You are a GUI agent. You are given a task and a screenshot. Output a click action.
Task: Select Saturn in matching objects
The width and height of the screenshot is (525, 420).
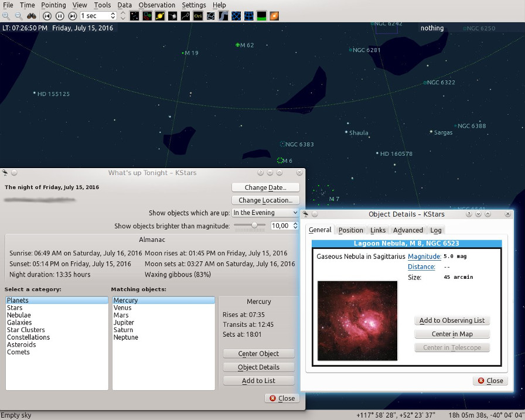[x=163, y=330]
